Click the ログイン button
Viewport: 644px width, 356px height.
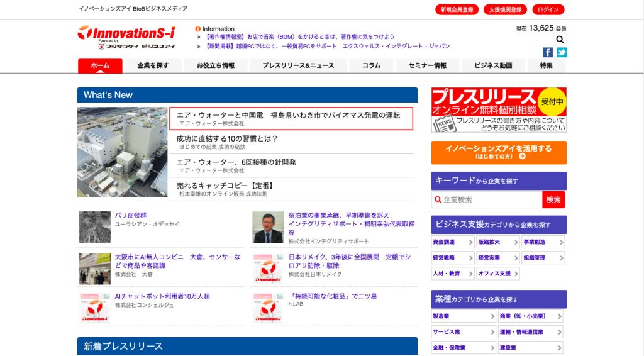[x=548, y=9]
